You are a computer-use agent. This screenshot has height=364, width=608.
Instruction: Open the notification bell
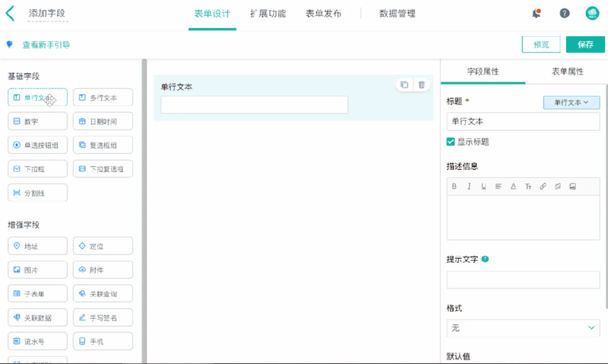pyautogui.click(x=537, y=13)
